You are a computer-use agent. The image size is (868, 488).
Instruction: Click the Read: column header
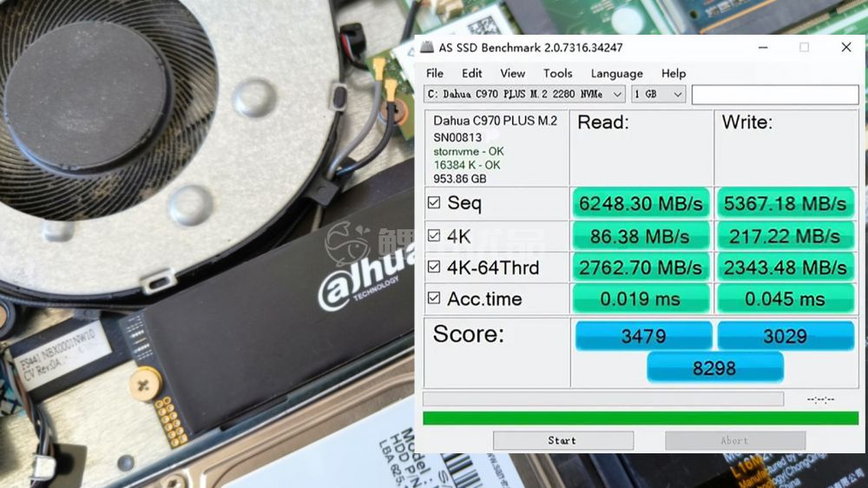pyautogui.click(x=603, y=122)
